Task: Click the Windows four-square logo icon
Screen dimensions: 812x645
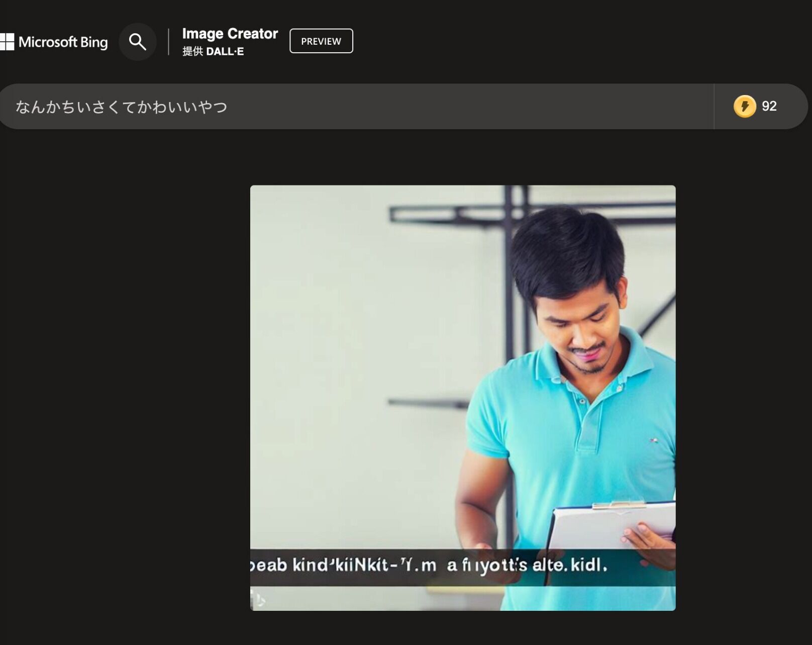Action: click(x=7, y=42)
